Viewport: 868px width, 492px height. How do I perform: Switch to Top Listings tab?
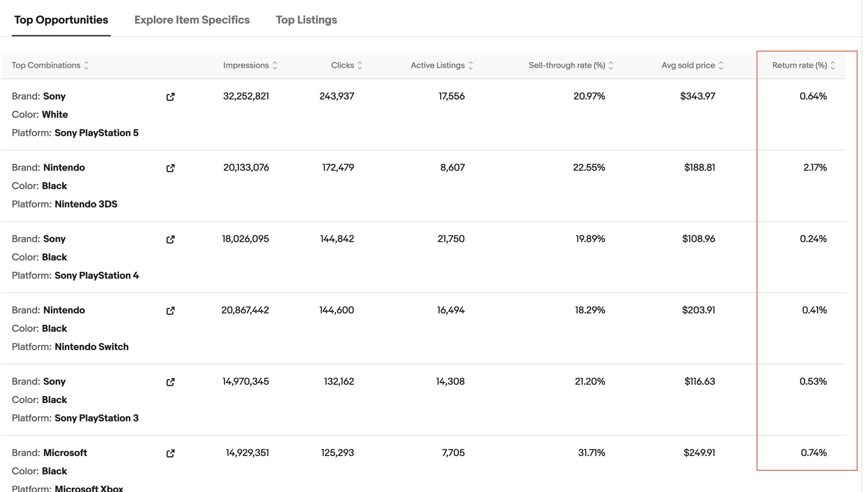pos(306,20)
